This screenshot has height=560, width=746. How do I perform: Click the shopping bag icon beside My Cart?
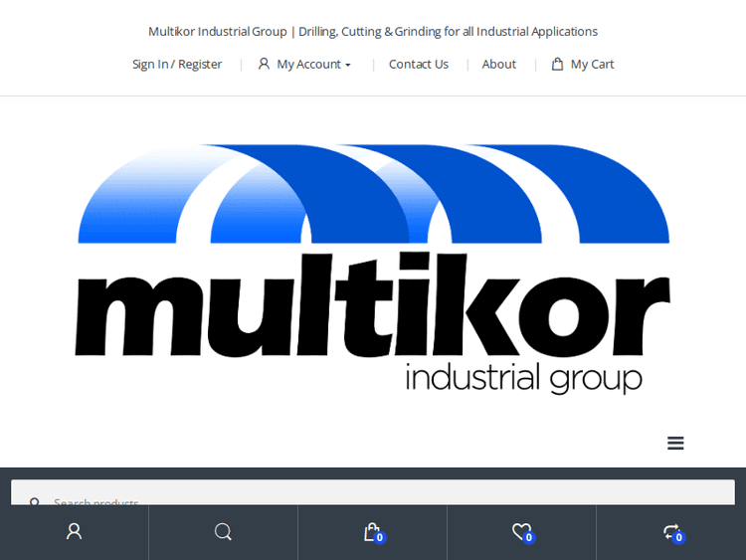[557, 64]
